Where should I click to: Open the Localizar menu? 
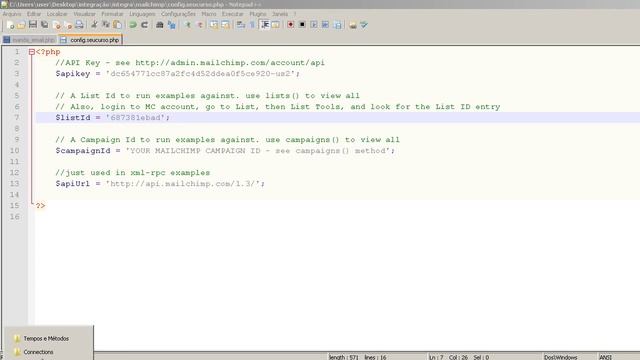click(57, 14)
